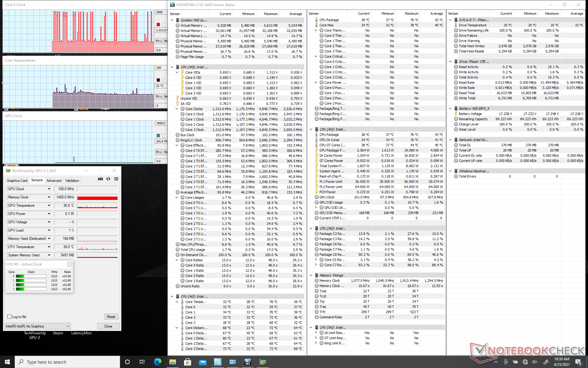Switch to the Graphics Card tab

pos(17,181)
